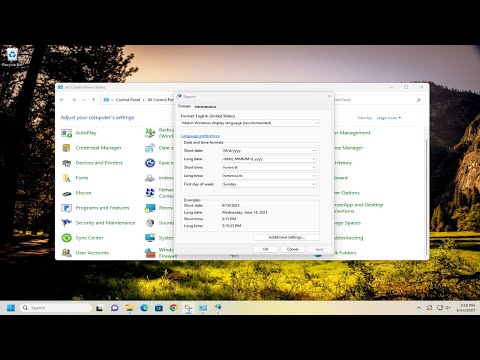Image resolution: width=480 pixels, height=360 pixels.
Task: Launch Microsoft Edge from the taskbar
Action: (144, 308)
